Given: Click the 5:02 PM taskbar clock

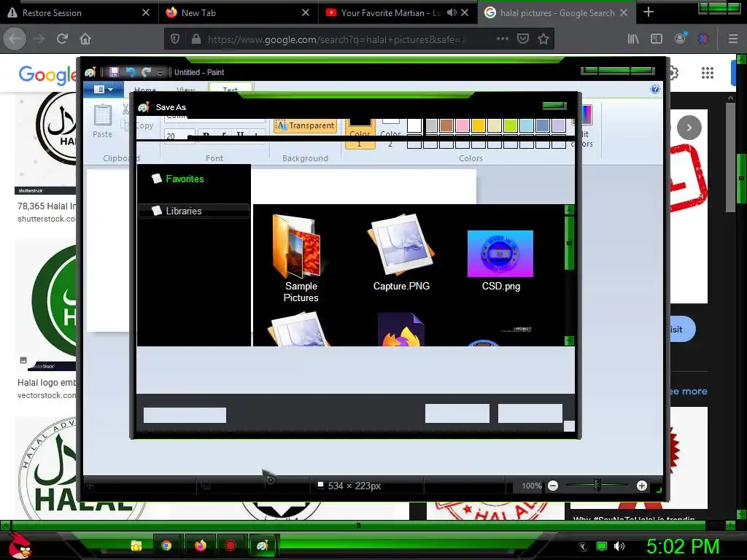Looking at the screenshot, I should (x=683, y=545).
